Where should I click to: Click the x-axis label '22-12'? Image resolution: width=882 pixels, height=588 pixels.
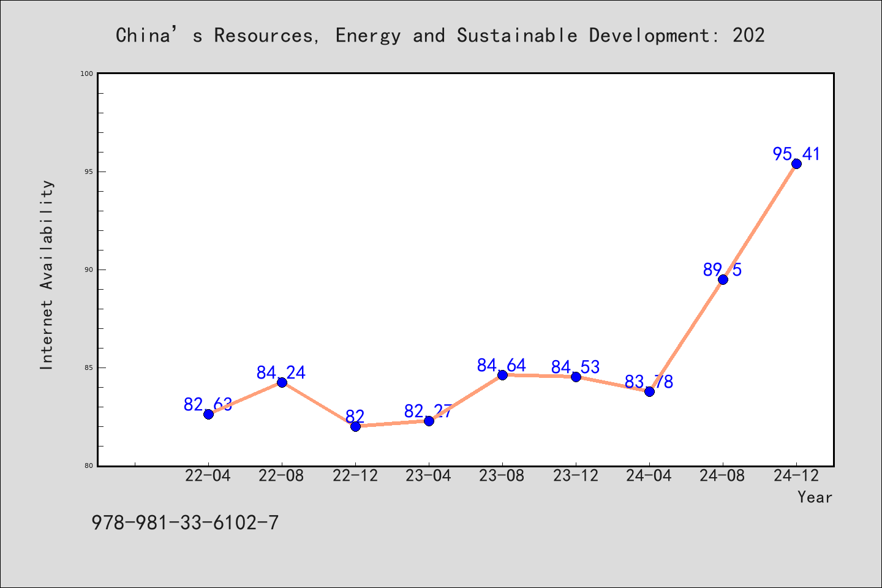coord(355,476)
